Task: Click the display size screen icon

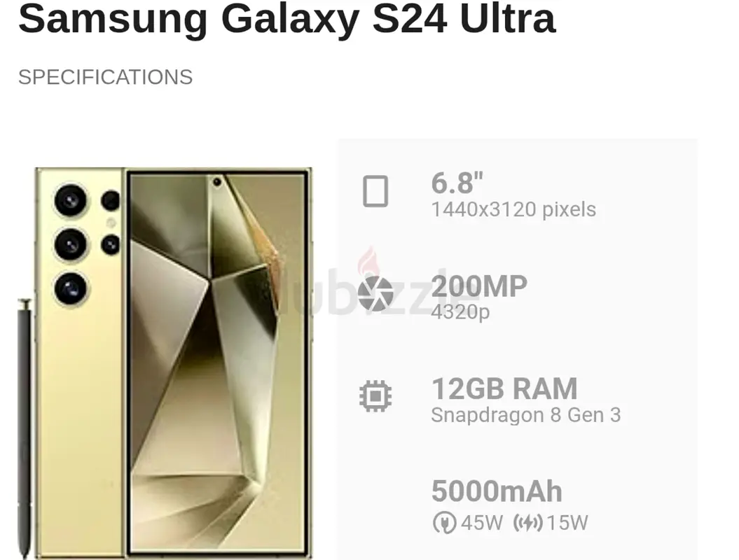Action: pos(375,191)
